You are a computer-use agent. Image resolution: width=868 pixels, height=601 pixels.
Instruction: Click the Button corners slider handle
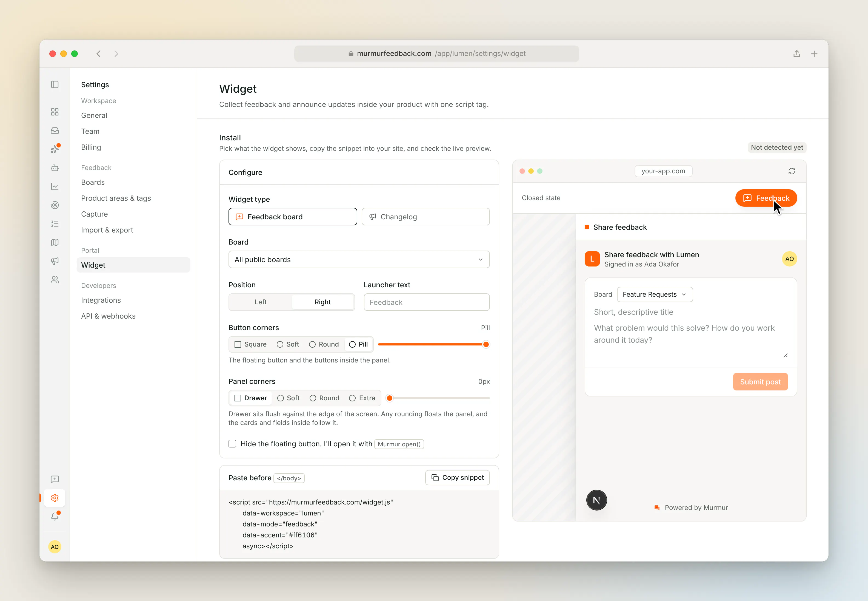[486, 344]
